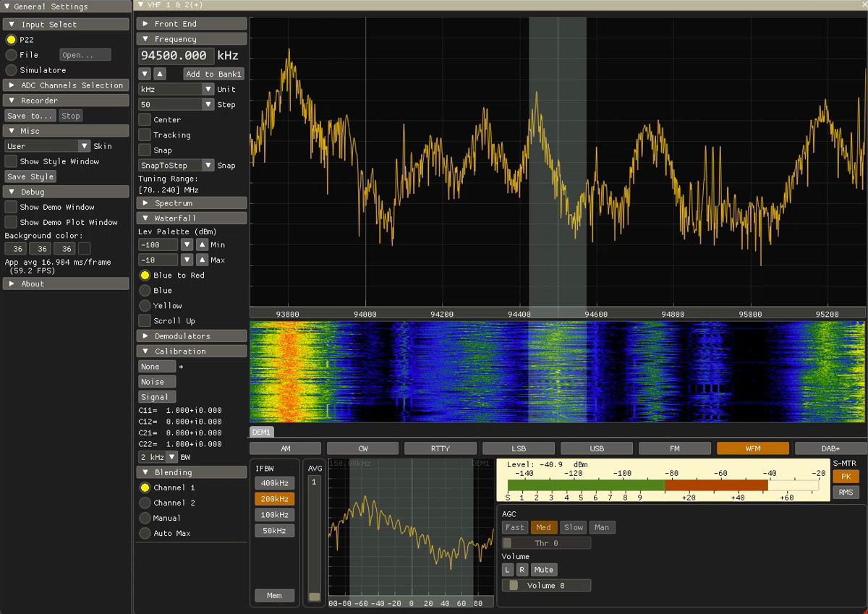Image resolution: width=868 pixels, height=614 pixels.
Task: Adjust the AVG vertical slider
Action: coord(314,539)
